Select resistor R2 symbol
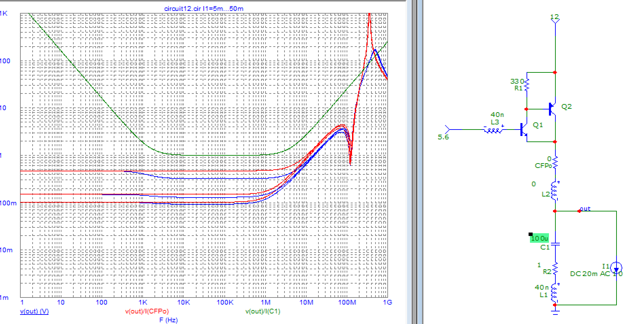Screen dimensions: 644x324 (x=555, y=269)
